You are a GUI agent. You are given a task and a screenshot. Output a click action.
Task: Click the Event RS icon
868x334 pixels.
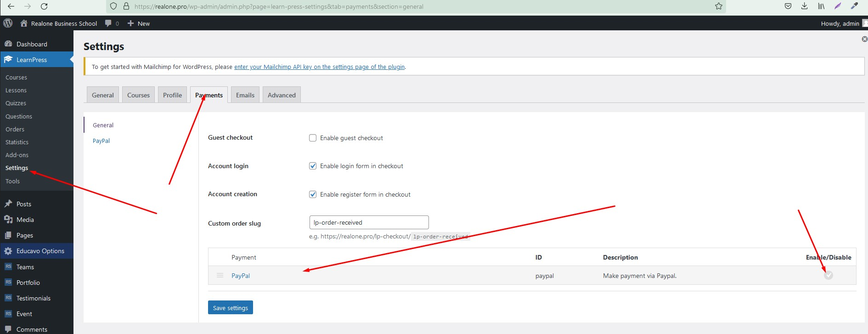coord(8,313)
